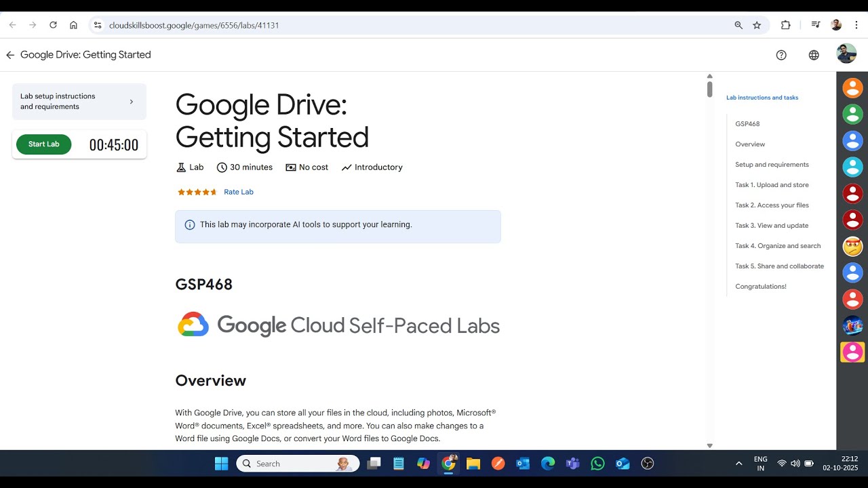
Task: Select the game artwork avatar in the sidebar
Action: 852,325
